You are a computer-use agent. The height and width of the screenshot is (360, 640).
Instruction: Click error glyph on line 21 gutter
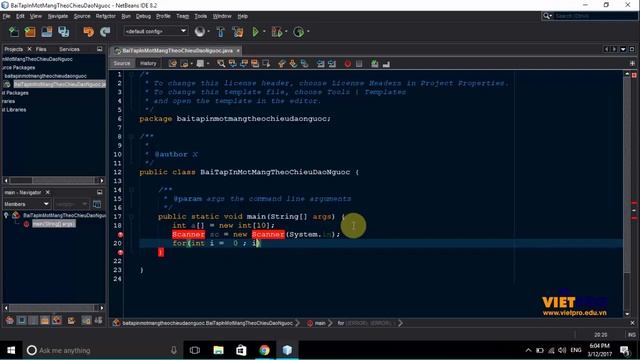(x=120, y=252)
